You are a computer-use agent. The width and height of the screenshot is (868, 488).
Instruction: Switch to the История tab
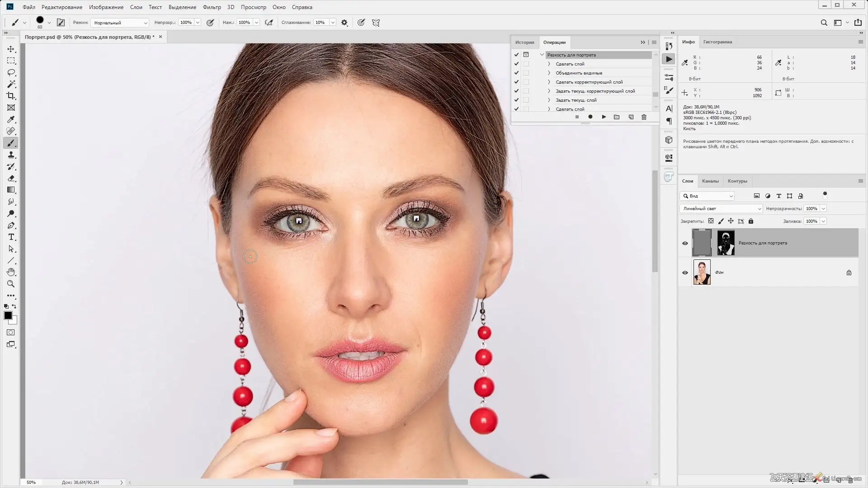click(x=524, y=42)
